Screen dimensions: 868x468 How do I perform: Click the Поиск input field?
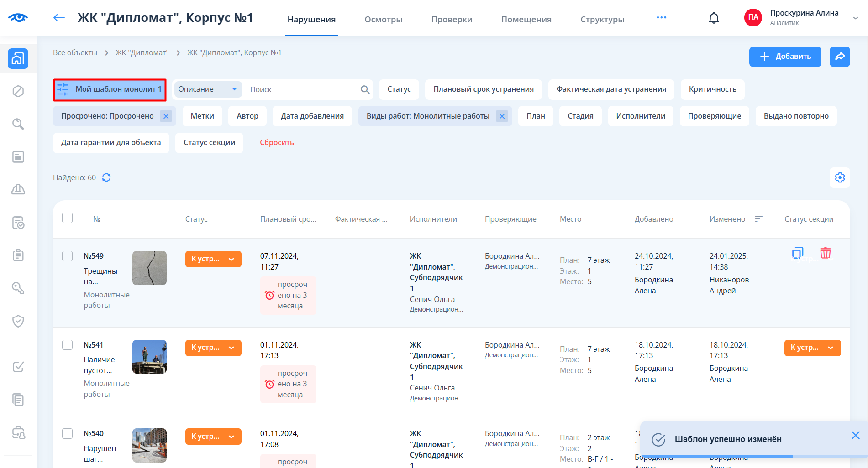(x=301, y=89)
